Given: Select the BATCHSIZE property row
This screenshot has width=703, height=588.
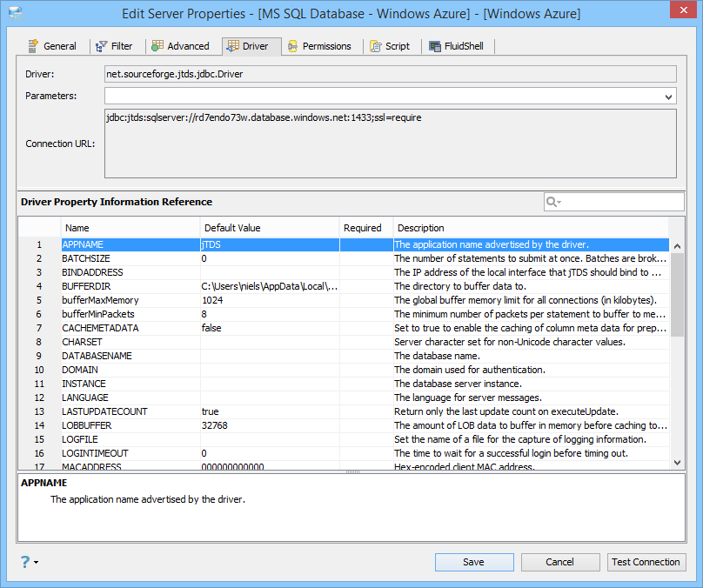Looking at the screenshot, I should (344, 258).
